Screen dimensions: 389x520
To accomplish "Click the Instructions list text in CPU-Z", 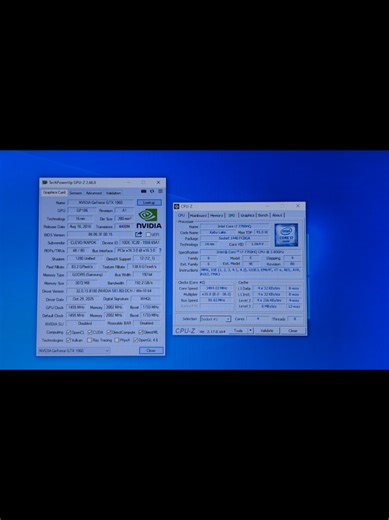I will pos(251,272).
